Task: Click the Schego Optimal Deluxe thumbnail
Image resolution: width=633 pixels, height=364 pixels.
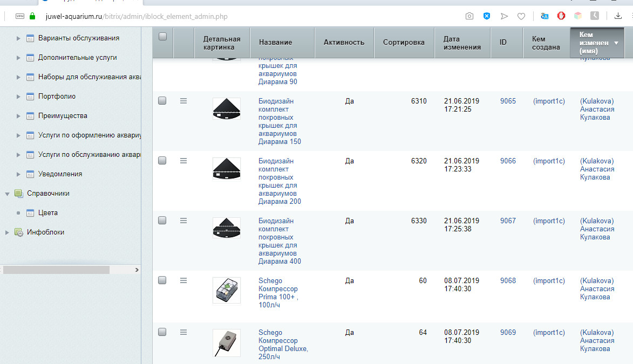Action: click(227, 343)
